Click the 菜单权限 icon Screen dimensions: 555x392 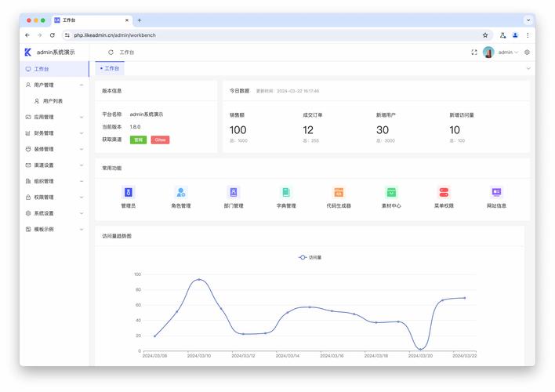click(444, 192)
